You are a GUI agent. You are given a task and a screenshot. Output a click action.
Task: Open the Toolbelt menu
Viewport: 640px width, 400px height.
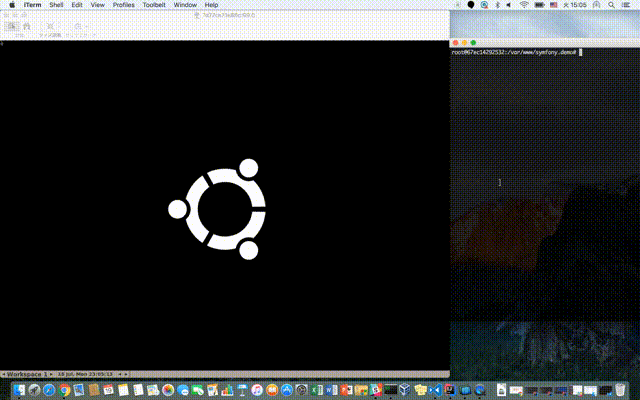154,5
